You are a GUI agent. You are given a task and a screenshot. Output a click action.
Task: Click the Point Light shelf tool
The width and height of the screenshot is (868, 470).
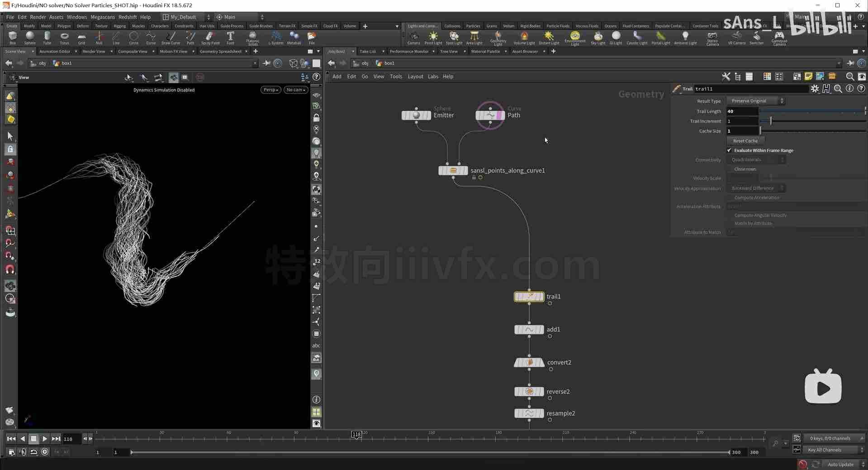point(433,38)
